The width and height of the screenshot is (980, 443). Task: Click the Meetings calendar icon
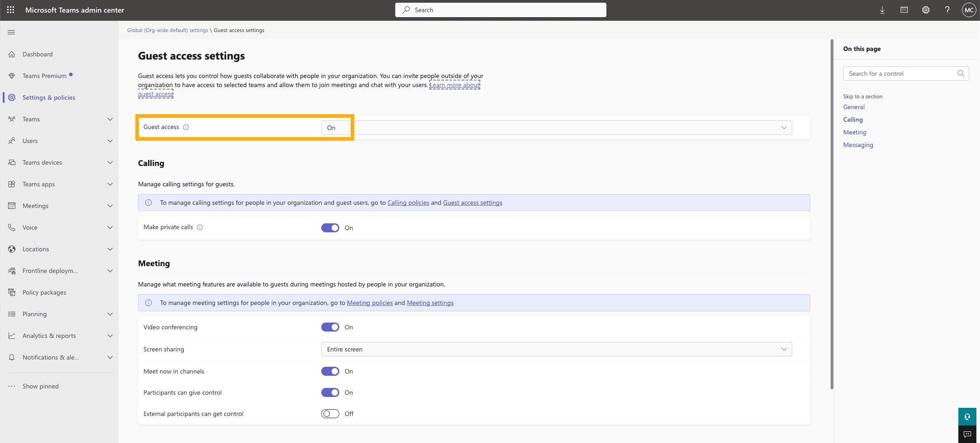[12, 206]
